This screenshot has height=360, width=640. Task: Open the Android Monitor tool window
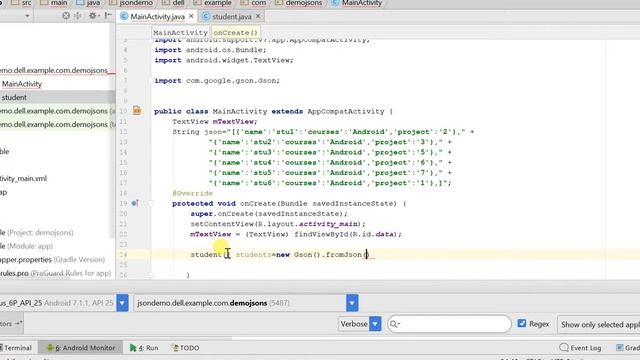[81, 348]
